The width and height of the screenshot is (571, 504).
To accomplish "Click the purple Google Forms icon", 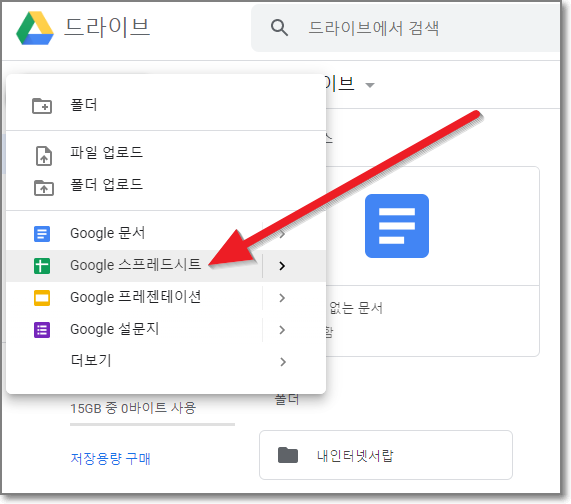I will [42, 330].
